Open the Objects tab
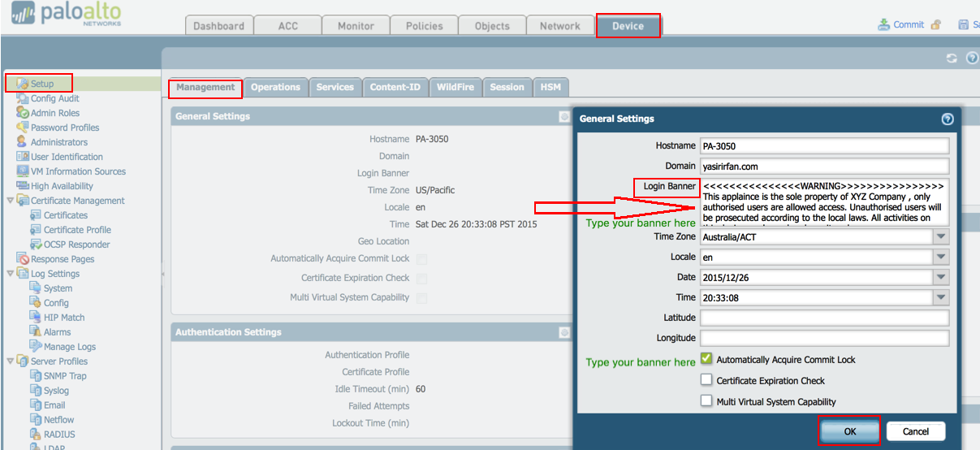Screen dimensions: 980x450 (492, 26)
